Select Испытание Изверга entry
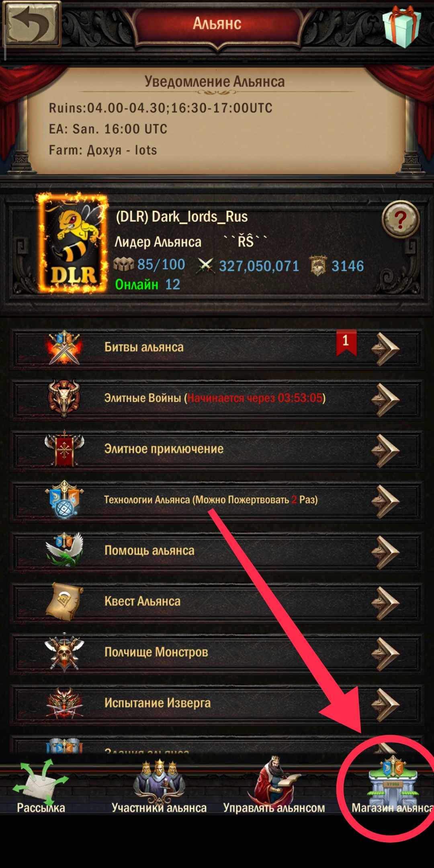 click(217, 704)
